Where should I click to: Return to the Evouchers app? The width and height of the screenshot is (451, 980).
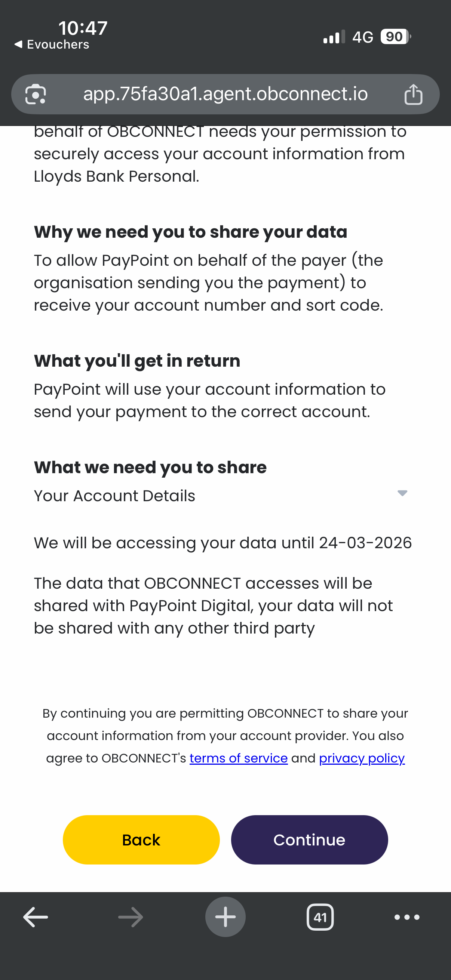52,44
